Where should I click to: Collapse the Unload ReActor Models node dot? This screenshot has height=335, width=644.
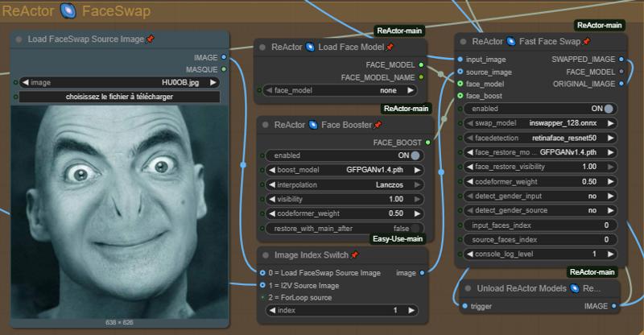[x=468, y=287]
